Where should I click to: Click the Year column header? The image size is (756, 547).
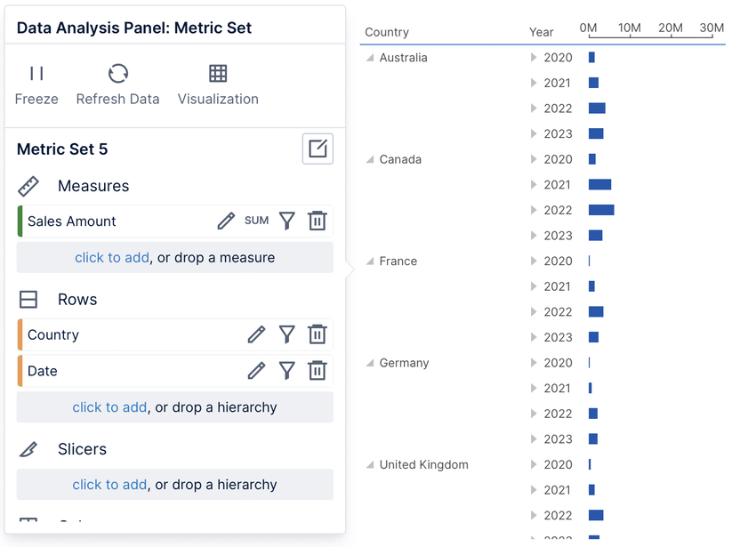pyautogui.click(x=542, y=32)
